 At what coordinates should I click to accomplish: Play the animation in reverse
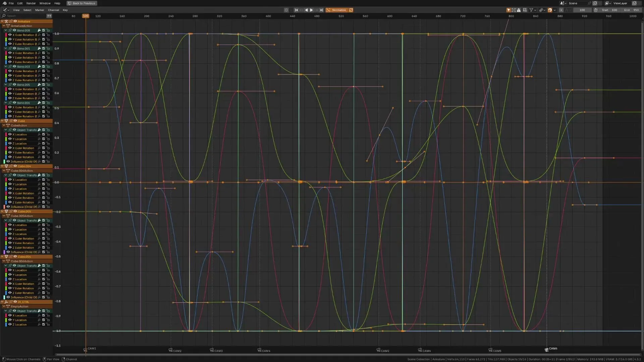coord(306,10)
